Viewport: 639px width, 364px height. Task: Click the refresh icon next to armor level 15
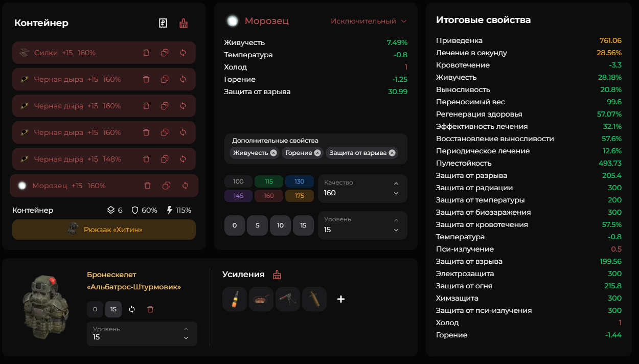[132, 309]
